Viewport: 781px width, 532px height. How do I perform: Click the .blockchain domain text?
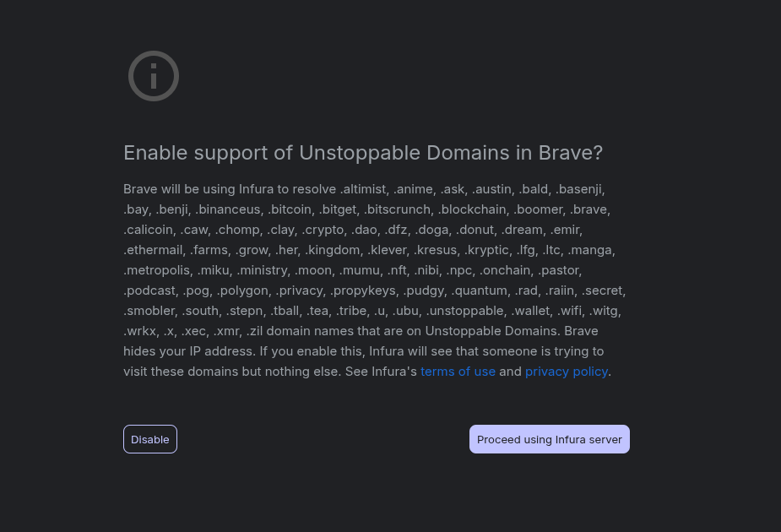(472, 209)
